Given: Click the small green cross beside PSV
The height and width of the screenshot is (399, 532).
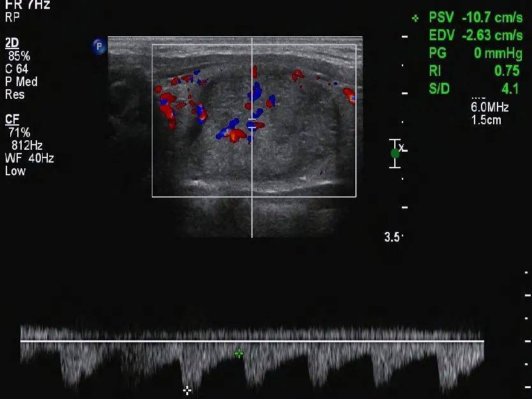Looking at the screenshot, I should [x=415, y=18].
